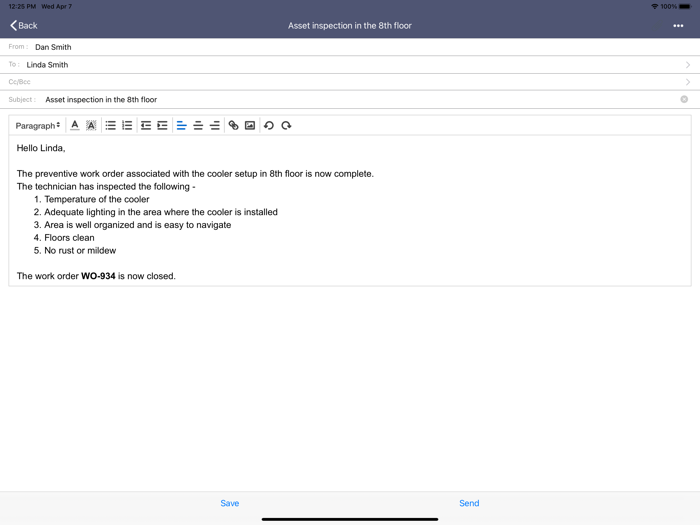Choose the text highlight color tool
Image resolution: width=700 pixels, height=525 pixels.
pyautogui.click(x=91, y=125)
